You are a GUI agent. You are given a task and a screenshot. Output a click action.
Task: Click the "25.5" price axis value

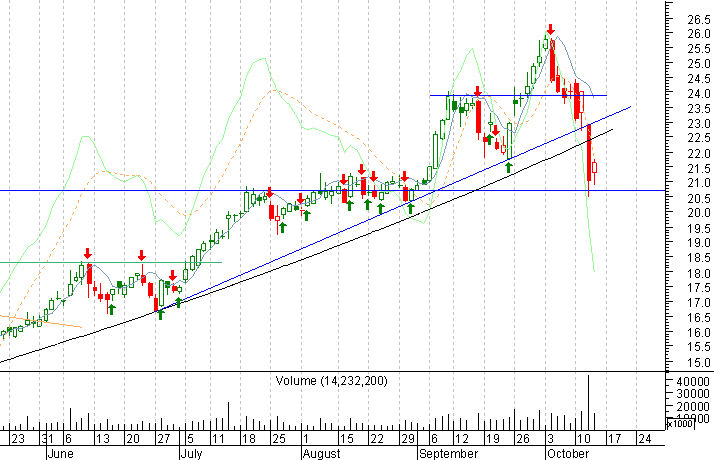coord(699,49)
